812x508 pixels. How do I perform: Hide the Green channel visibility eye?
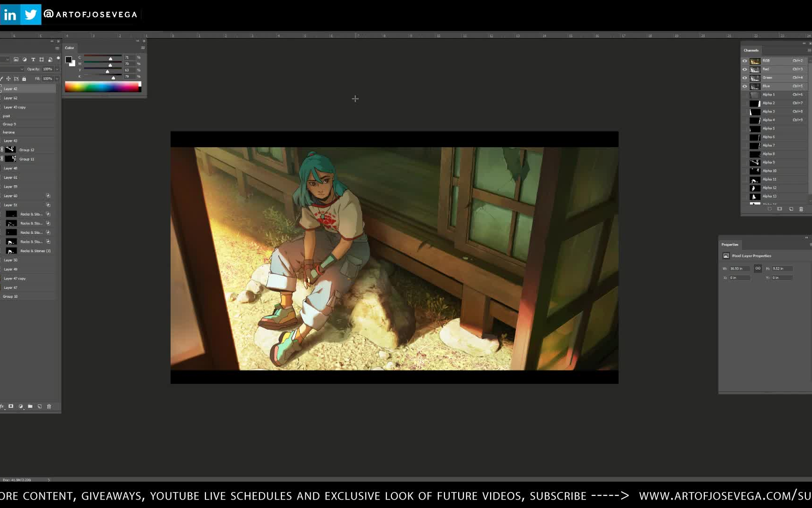pyautogui.click(x=744, y=78)
